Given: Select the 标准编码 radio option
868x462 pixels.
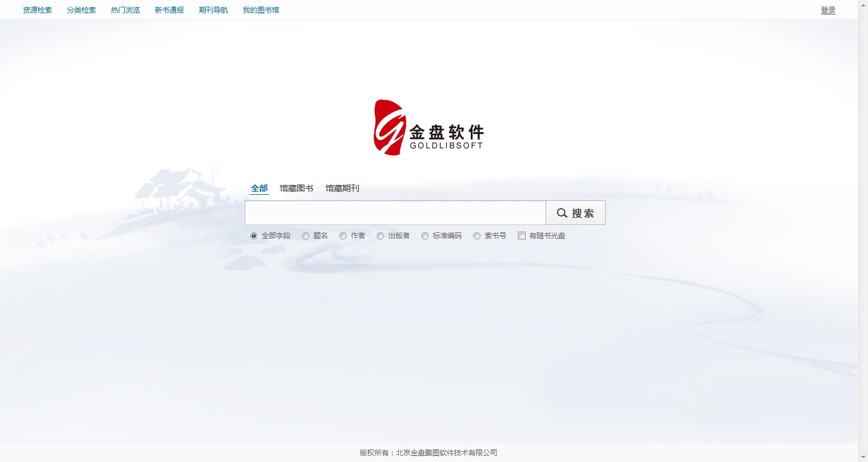Looking at the screenshot, I should click(425, 236).
